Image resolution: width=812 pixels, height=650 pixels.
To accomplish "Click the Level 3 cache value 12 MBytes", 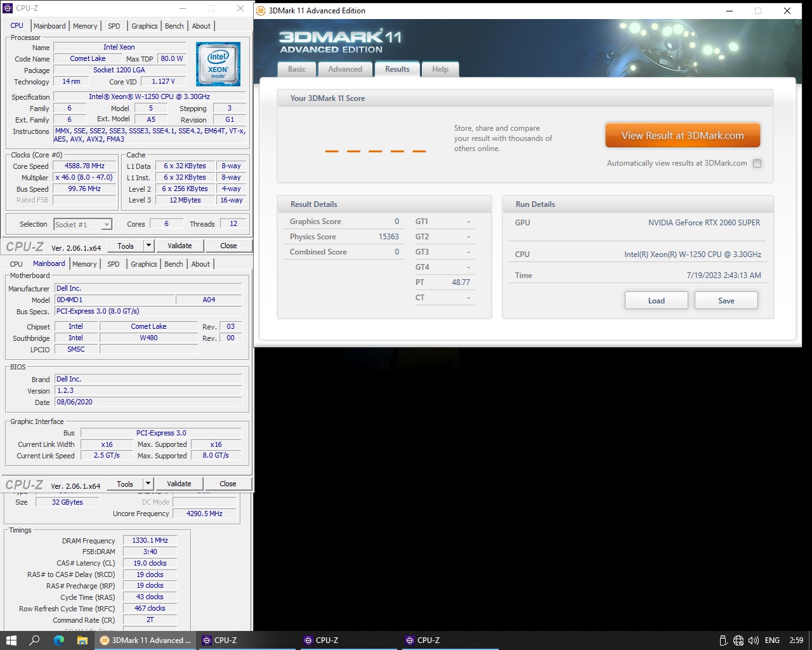I will pyautogui.click(x=185, y=200).
